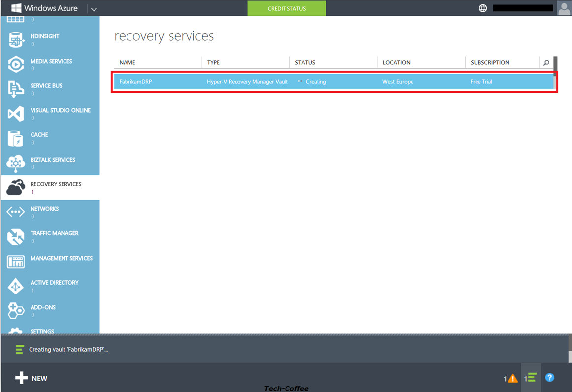This screenshot has height=392, width=572.
Task: Open the help question mark icon
Action: coord(549,377)
